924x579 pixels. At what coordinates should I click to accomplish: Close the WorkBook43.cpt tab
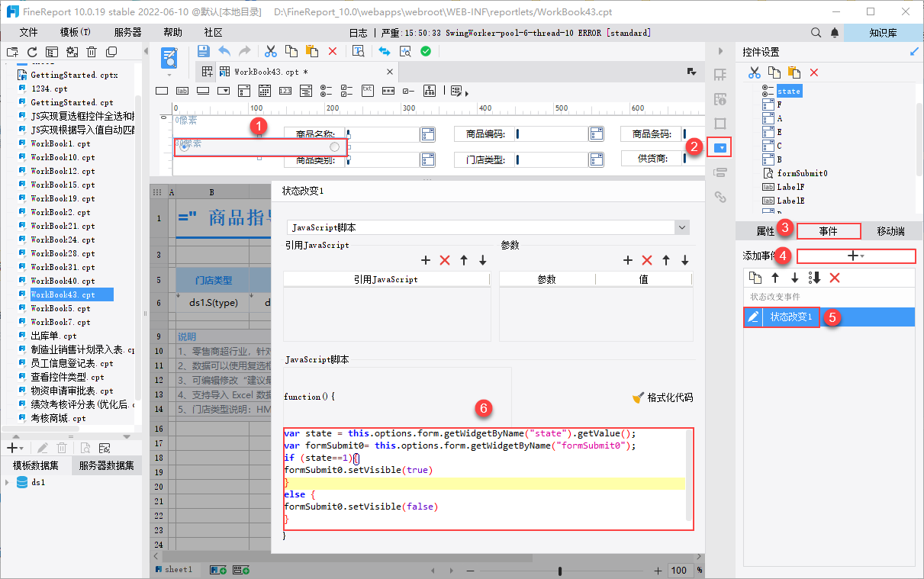[389, 72]
